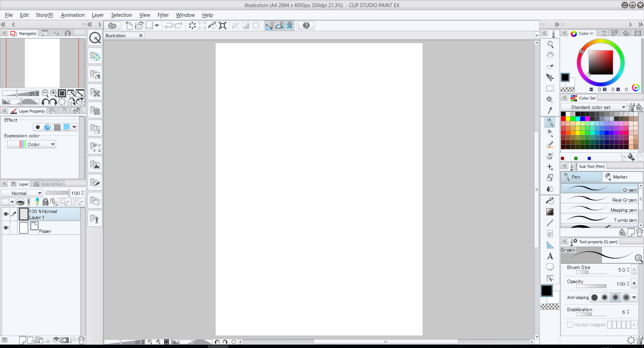Select the Eraser tool
644x348 pixels.
pyautogui.click(x=550, y=178)
